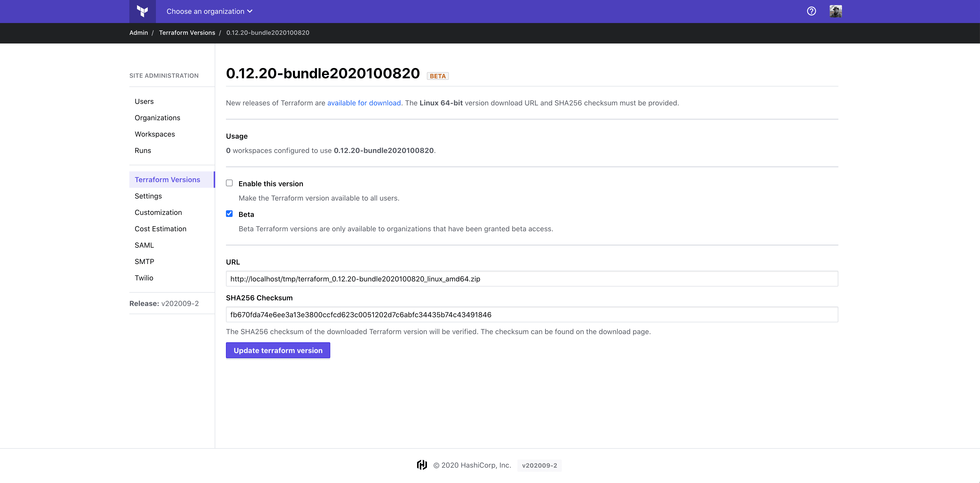Image resolution: width=980 pixels, height=483 pixels.
Task: Select Runs from Site Administration
Action: tap(143, 150)
